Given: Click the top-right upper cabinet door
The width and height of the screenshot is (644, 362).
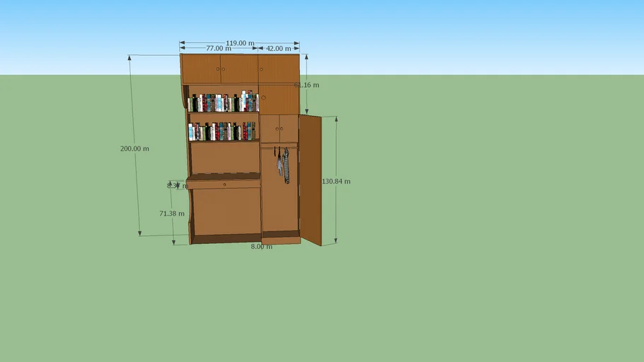Looking at the screenshot, I should 279,69.
